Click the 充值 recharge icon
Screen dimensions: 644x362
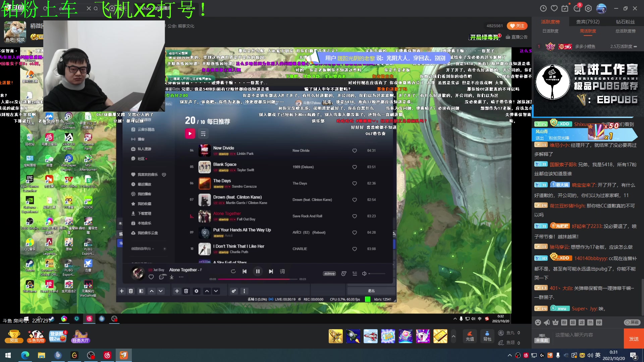(470, 336)
